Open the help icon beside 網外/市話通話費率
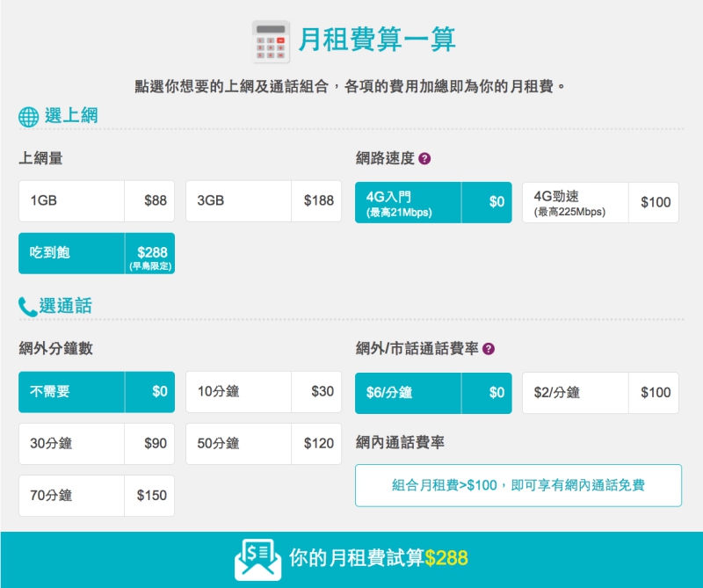 (489, 349)
